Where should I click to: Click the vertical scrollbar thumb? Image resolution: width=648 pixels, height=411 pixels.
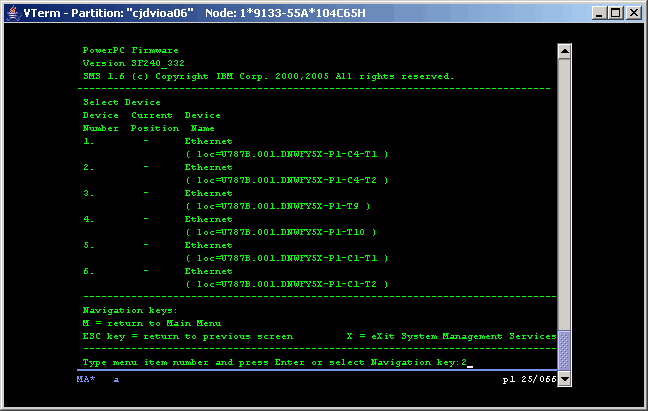[564, 350]
